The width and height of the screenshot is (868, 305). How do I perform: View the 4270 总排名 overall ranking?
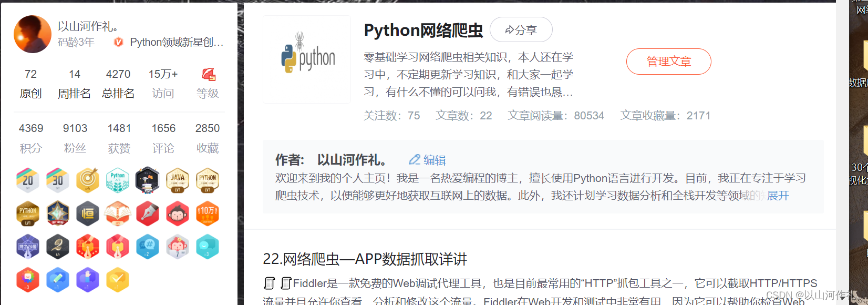point(118,84)
